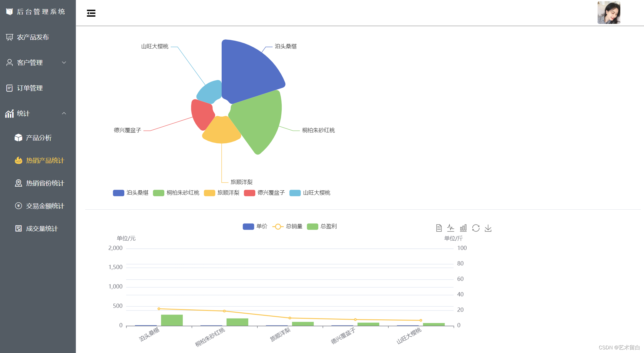Open the 订单管理 menu item
644x353 pixels.
click(x=38, y=88)
